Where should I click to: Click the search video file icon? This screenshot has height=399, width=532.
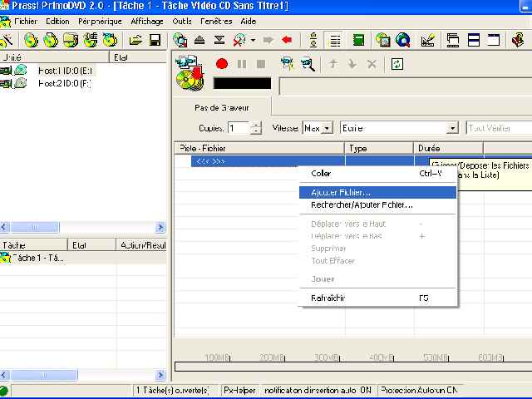308,64
